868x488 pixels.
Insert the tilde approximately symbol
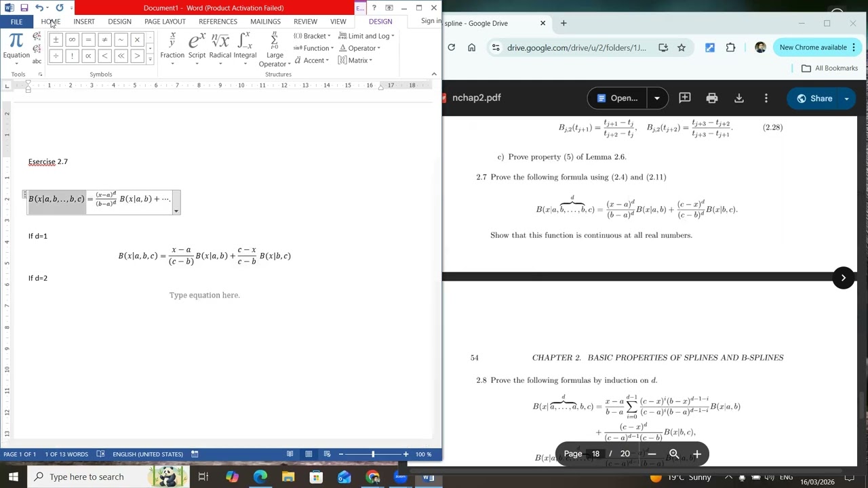click(121, 40)
